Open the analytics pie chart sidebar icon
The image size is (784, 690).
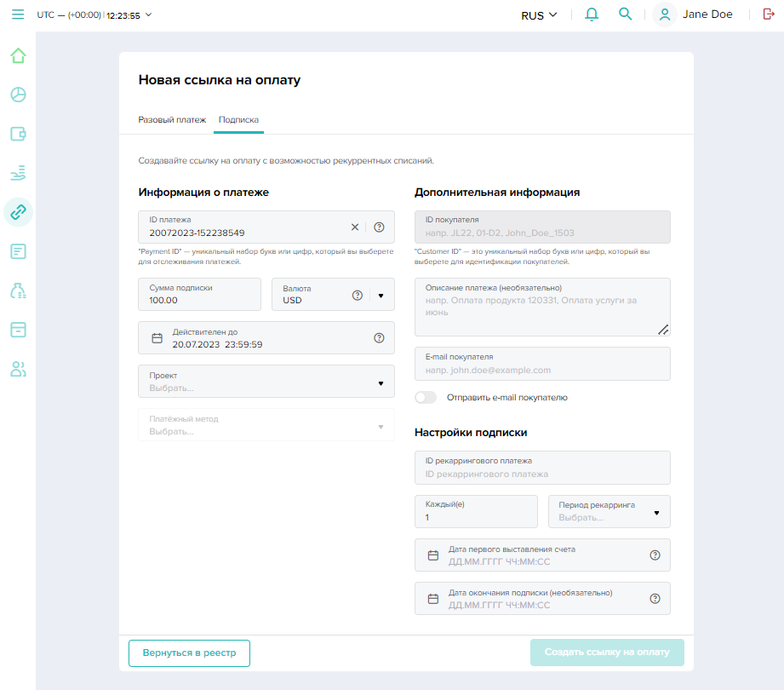[x=18, y=95]
